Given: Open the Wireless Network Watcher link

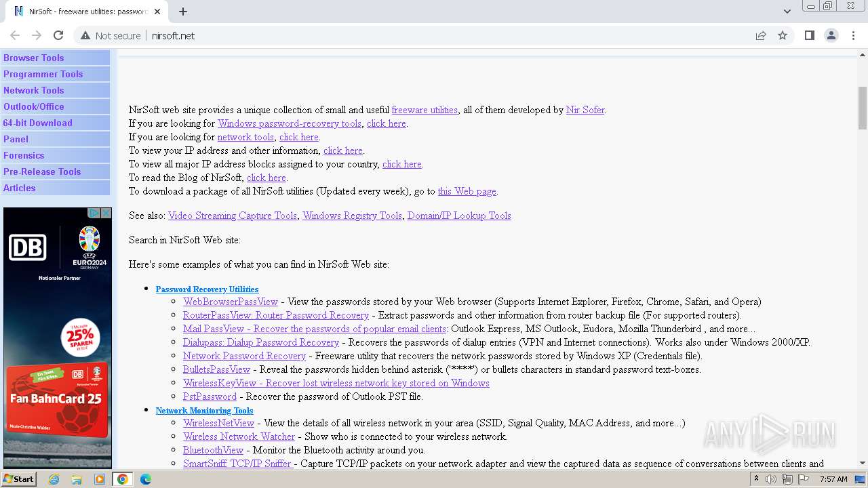Looking at the screenshot, I should [239, 436].
